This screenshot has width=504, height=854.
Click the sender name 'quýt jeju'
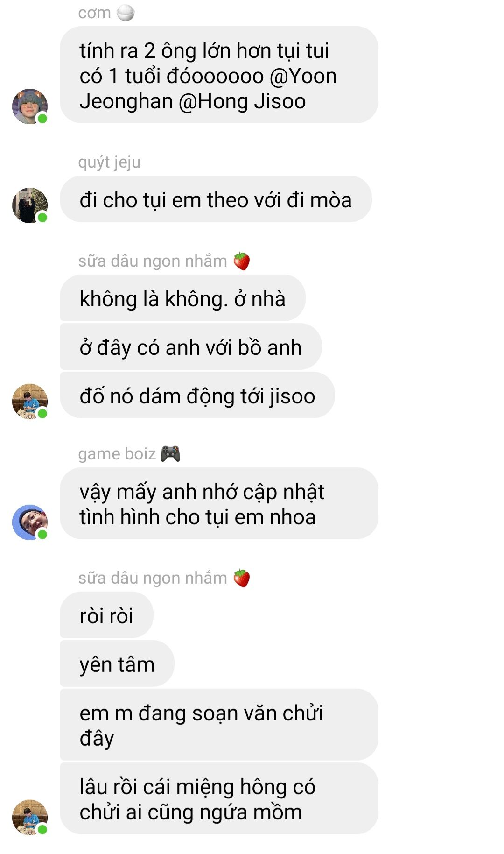109,162
